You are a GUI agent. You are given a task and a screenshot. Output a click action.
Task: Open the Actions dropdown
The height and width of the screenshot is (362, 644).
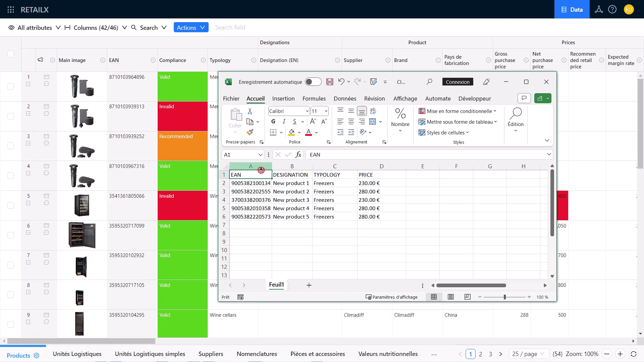191,27
